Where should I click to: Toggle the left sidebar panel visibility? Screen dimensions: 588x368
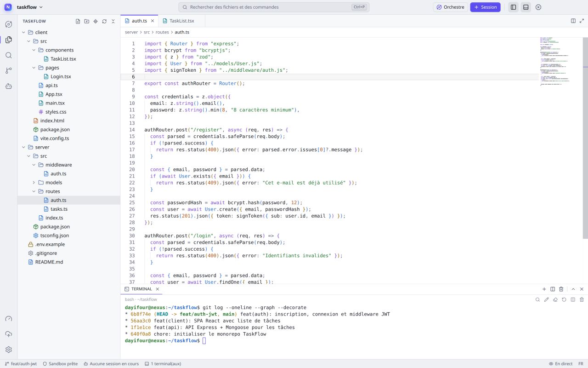coord(513,7)
